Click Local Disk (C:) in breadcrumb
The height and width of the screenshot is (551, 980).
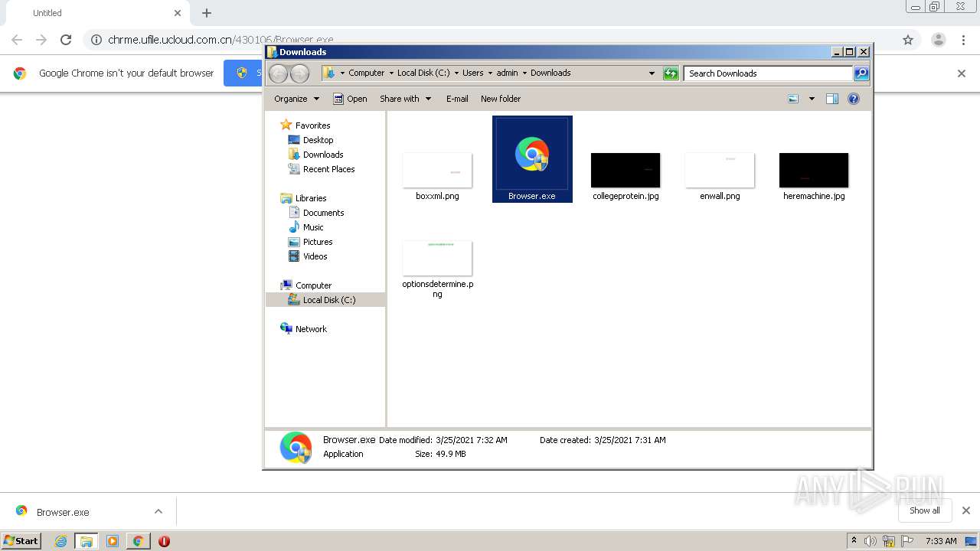tap(423, 73)
